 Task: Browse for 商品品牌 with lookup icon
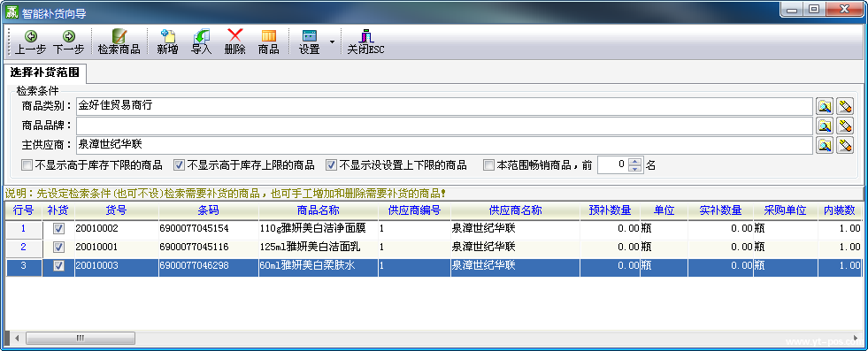point(825,126)
